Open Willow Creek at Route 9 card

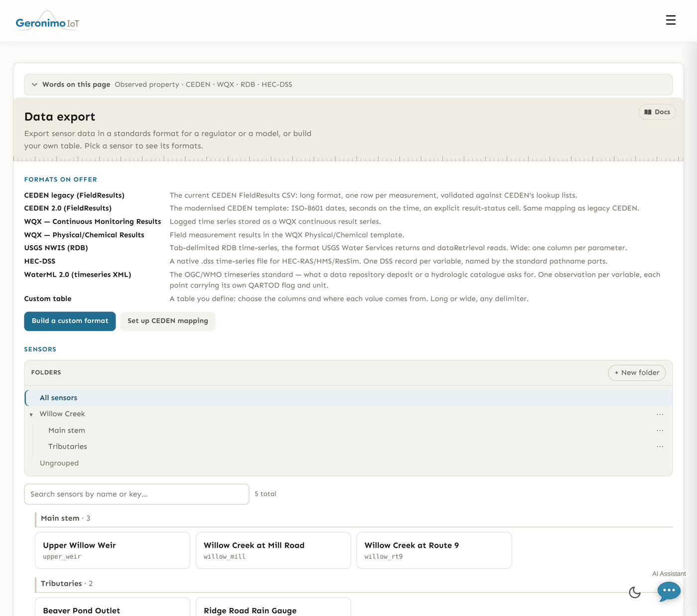pyautogui.click(x=434, y=550)
